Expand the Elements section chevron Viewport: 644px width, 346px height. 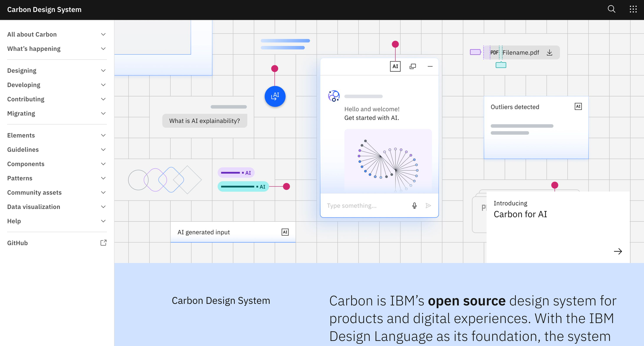[103, 135]
